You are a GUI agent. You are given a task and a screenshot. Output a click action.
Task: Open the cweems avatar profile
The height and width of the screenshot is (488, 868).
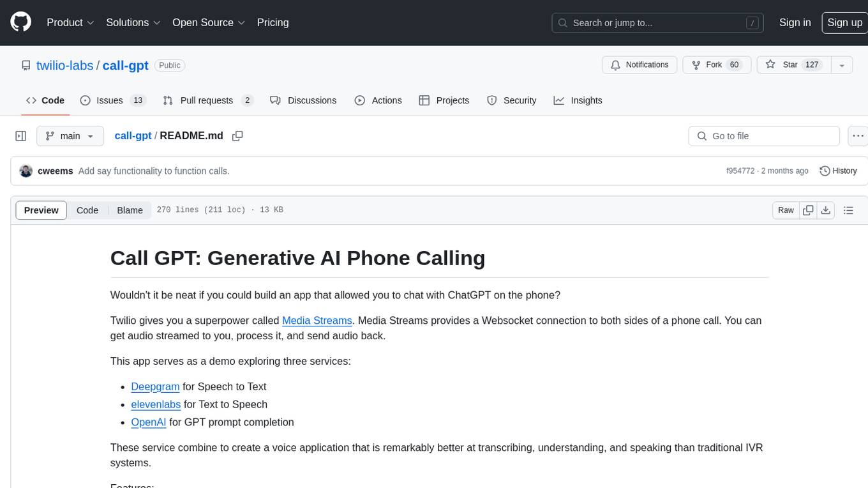click(26, 171)
